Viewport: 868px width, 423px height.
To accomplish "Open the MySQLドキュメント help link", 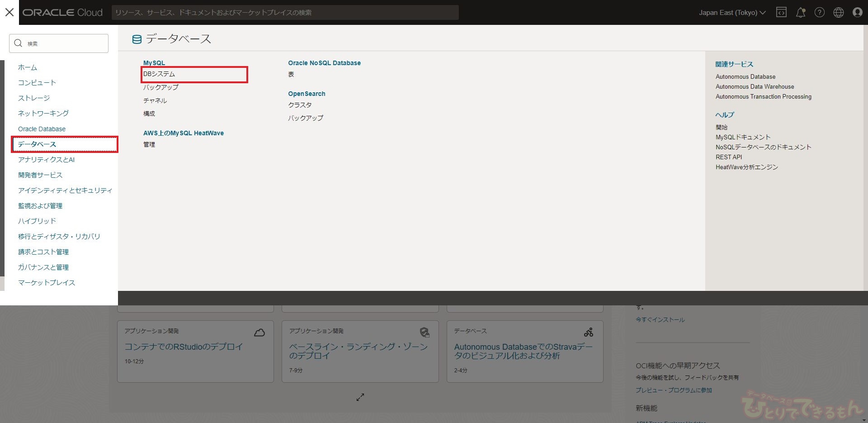I will (743, 137).
